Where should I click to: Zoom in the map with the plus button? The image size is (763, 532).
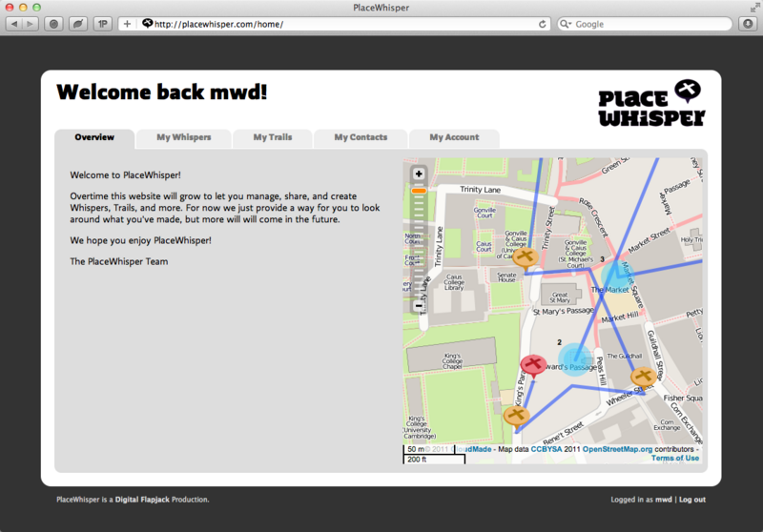point(419,174)
